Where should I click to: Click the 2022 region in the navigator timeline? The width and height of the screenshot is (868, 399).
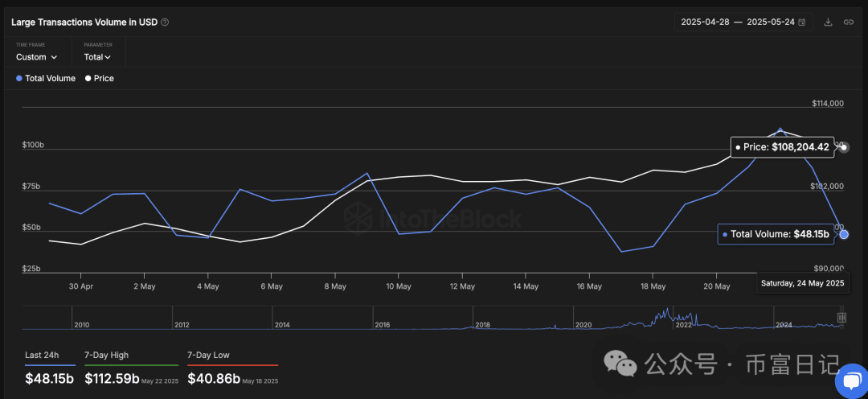pos(683,325)
